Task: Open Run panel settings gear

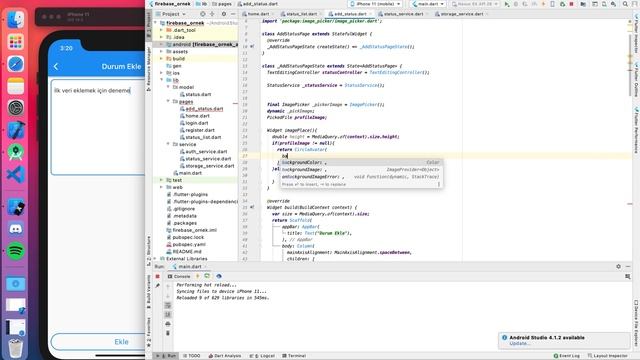Action: pos(618,267)
